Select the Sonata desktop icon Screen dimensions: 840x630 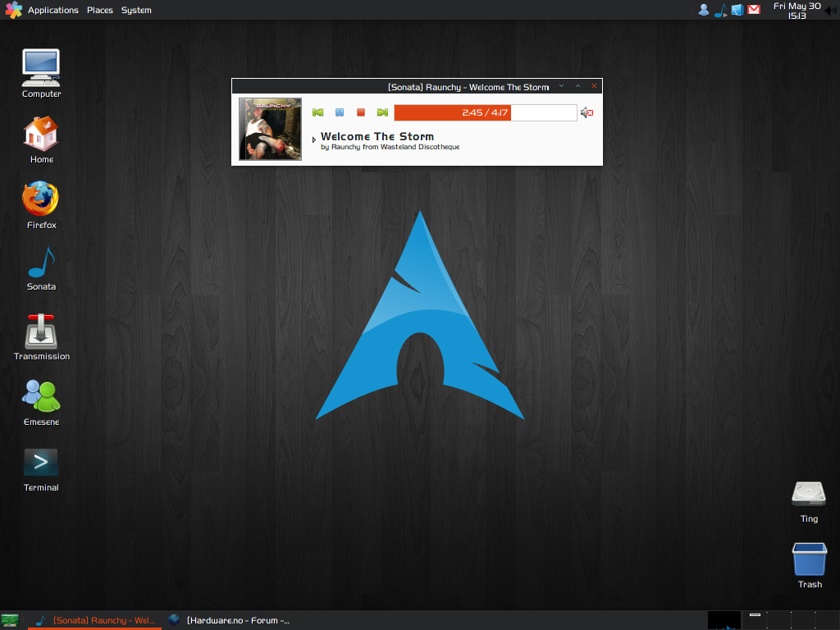pyautogui.click(x=41, y=269)
